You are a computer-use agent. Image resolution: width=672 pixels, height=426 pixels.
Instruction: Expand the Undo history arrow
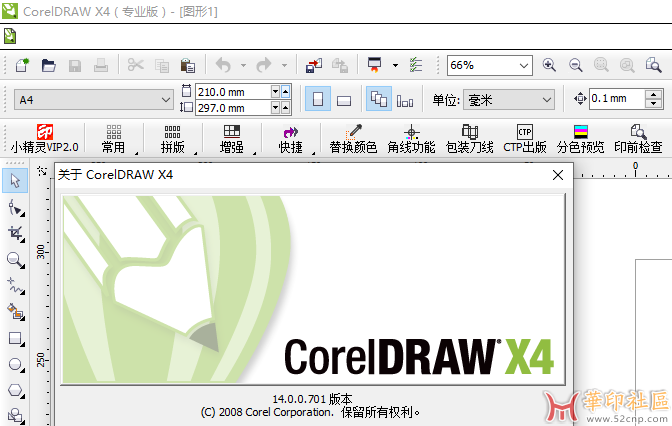tap(243, 66)
